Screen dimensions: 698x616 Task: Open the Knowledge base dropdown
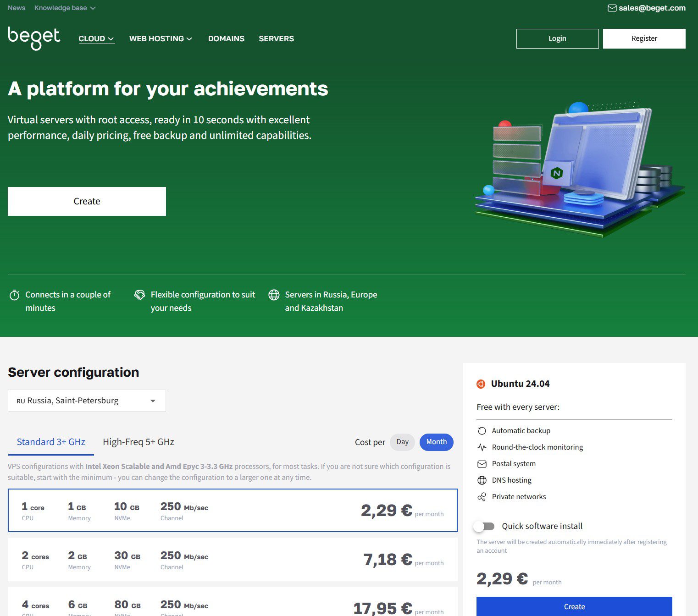click(x=65, y=8)
